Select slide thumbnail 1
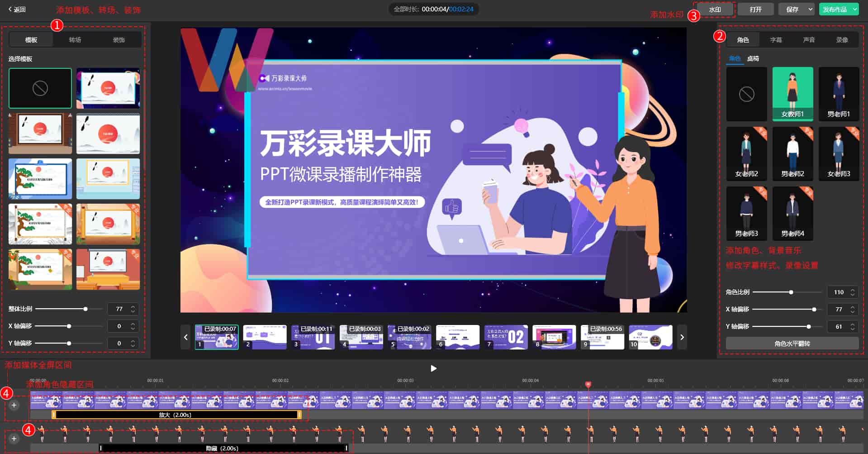Image resolution: width=868 pixels, height=454 pixels. coord(217,337)
